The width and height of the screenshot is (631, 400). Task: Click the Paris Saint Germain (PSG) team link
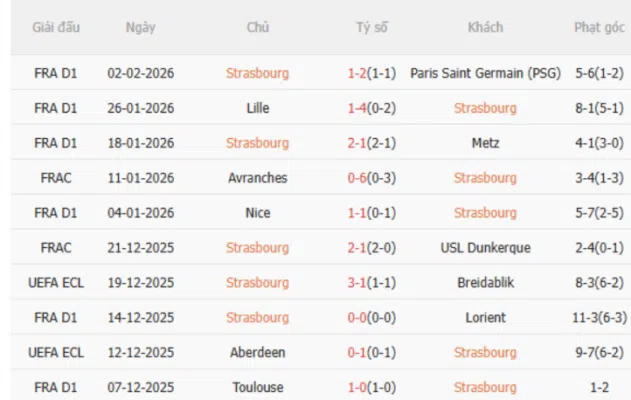click(485, 72)
